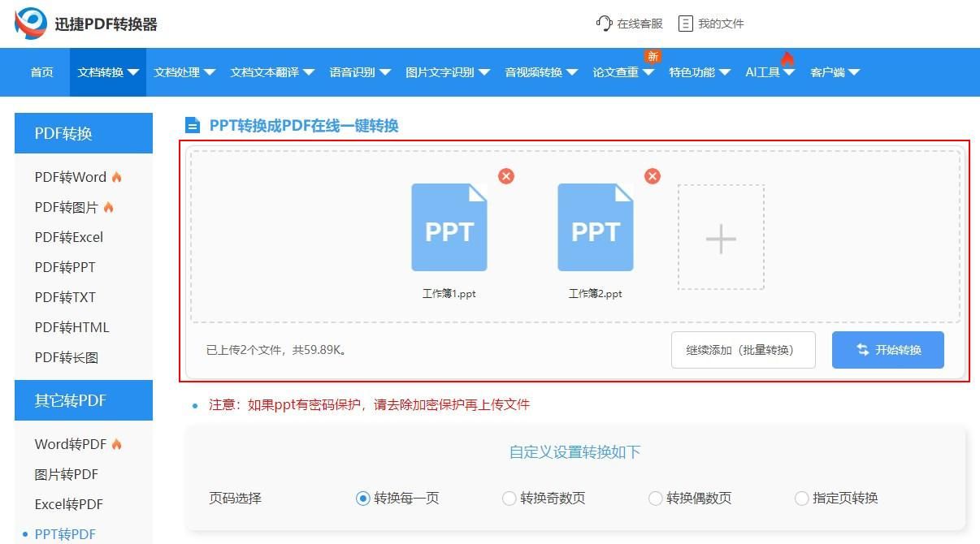Open PDF转图片 in sidebar
The image size is (980, 544).
click(x=67, y=207)
